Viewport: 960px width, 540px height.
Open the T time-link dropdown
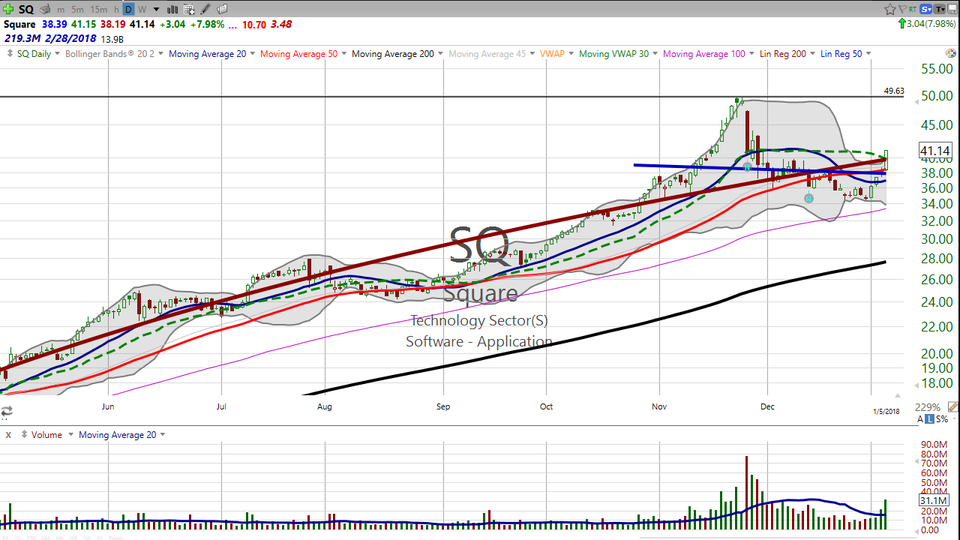(x=940, y=9)
